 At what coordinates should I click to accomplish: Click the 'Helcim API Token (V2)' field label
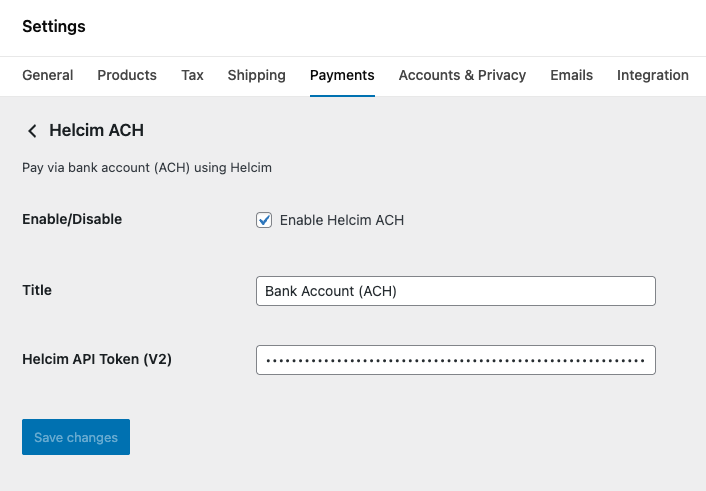(97, 359)
